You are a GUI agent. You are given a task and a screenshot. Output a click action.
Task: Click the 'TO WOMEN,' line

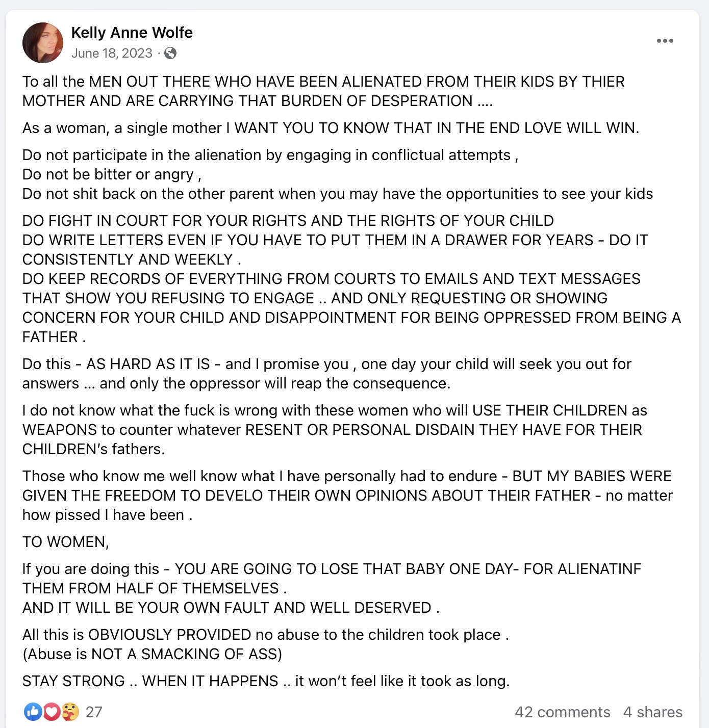[66, 542]
